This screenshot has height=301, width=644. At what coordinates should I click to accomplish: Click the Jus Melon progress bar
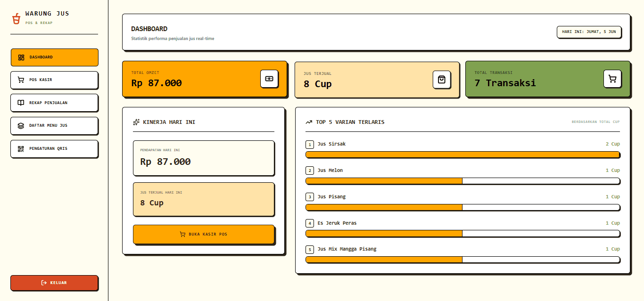(462, 181)
